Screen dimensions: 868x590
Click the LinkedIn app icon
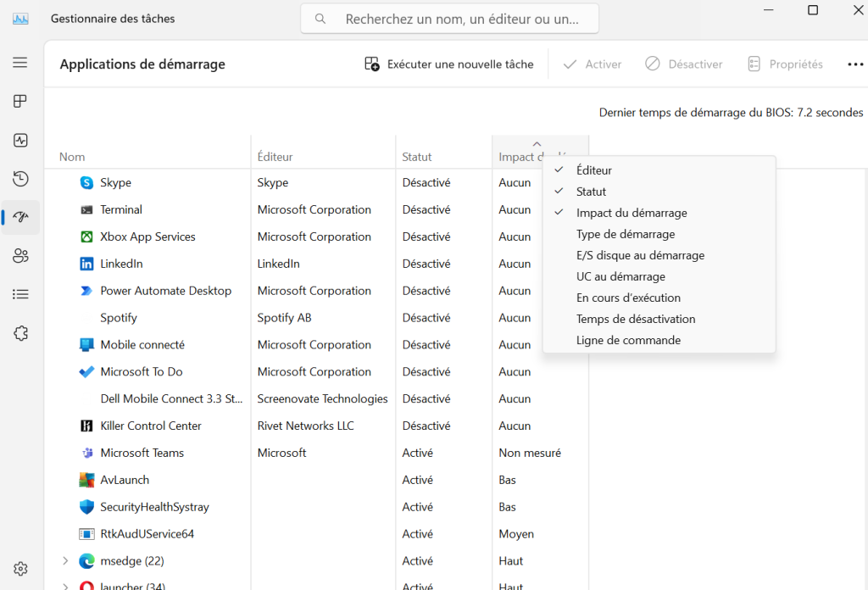pos(86,264)
